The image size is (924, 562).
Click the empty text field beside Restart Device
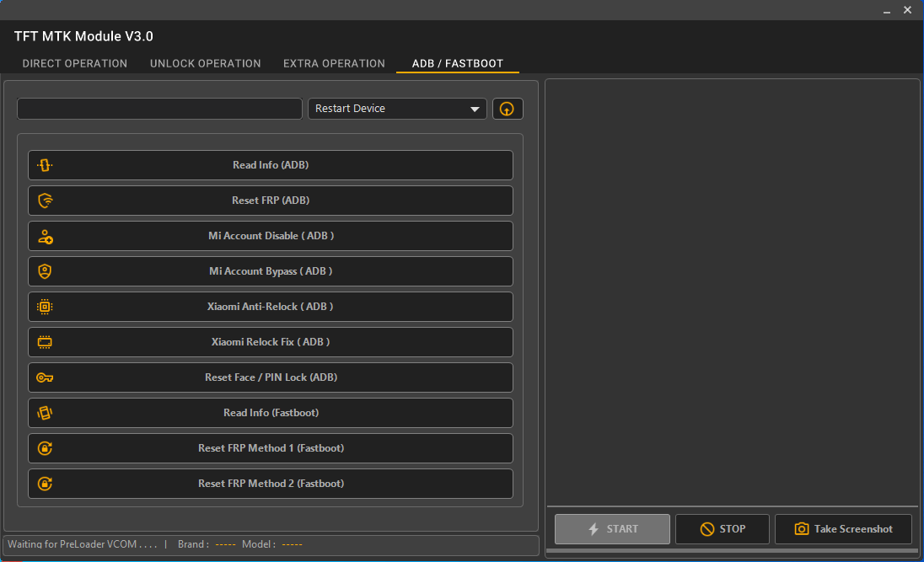tap(158, 109)
